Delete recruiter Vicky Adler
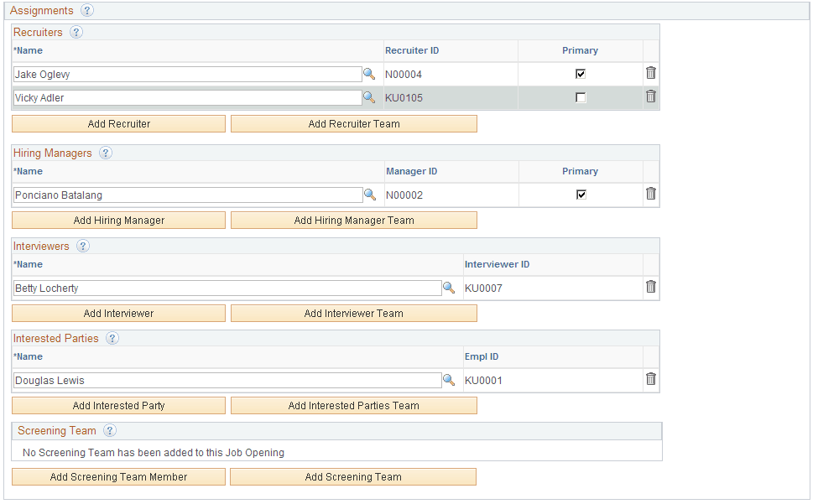Screen dimensions: 818x504 point(650,96)
